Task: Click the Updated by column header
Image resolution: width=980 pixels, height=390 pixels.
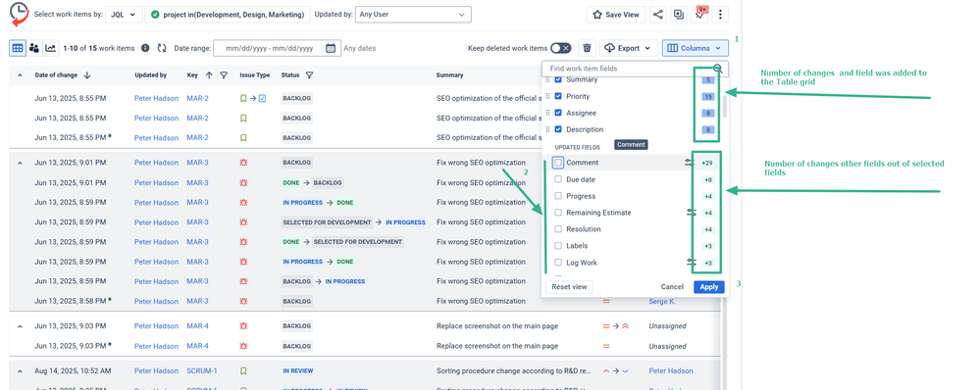Action: pos(151,74)
